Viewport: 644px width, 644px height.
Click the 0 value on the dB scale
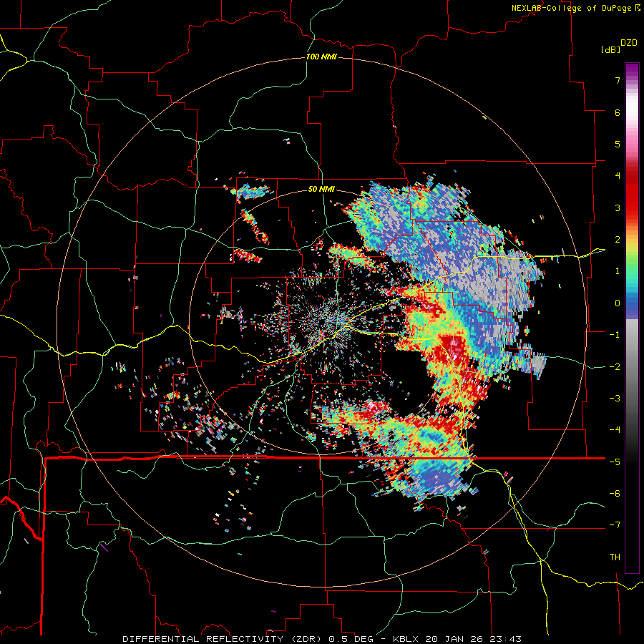click(618, 303)
